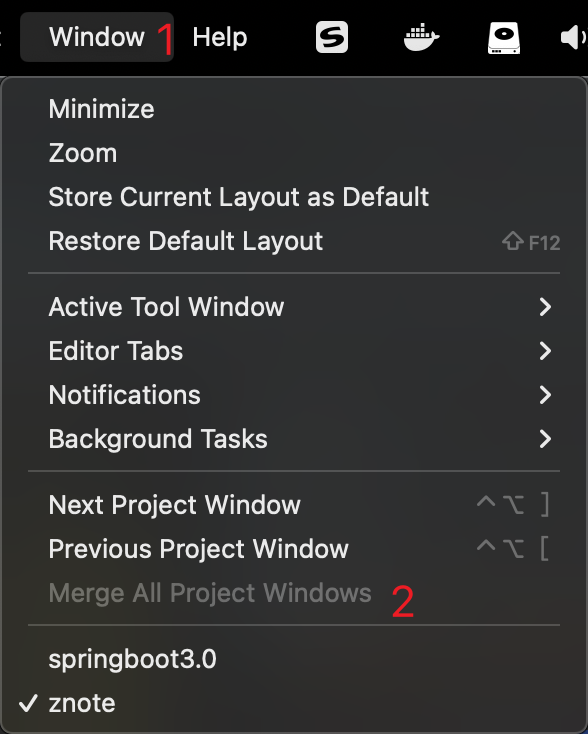Image resolution: width=588 pixels, height=734 pixels.
Task: Select Previous Project Window
Action: click(x=294, y=549)
